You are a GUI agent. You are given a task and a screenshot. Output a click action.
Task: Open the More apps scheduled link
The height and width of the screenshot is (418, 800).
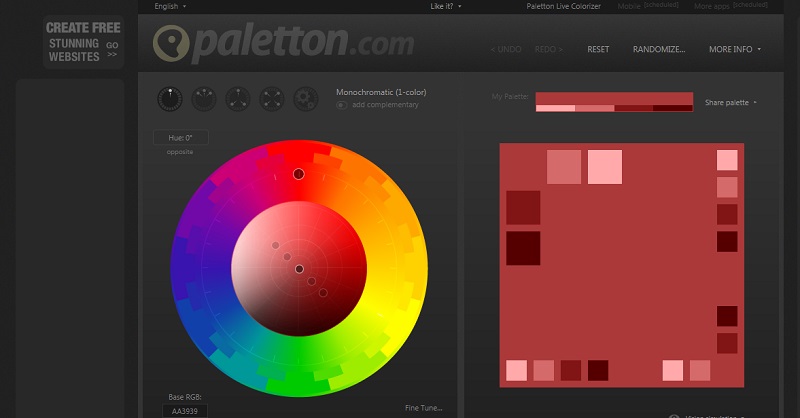[x=731, y=6]
